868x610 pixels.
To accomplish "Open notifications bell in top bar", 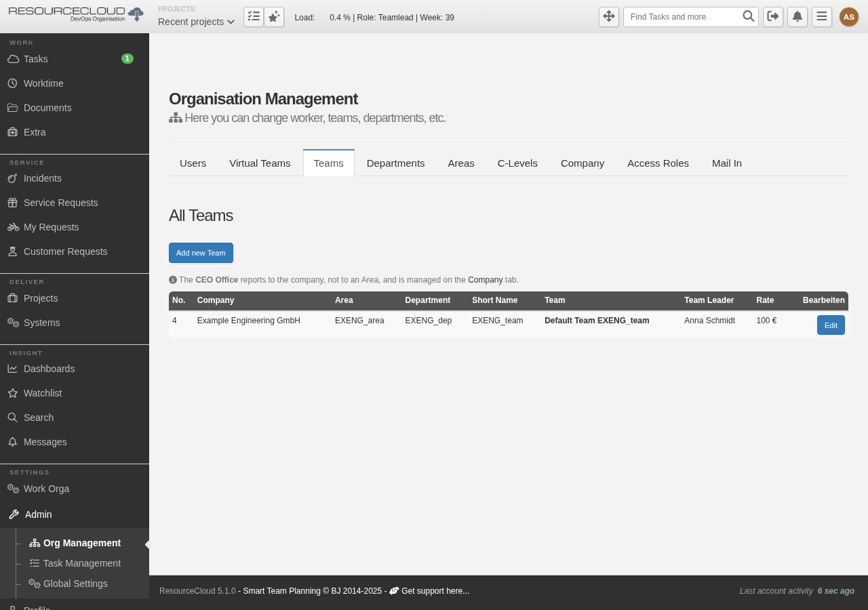I will [797, 17].
